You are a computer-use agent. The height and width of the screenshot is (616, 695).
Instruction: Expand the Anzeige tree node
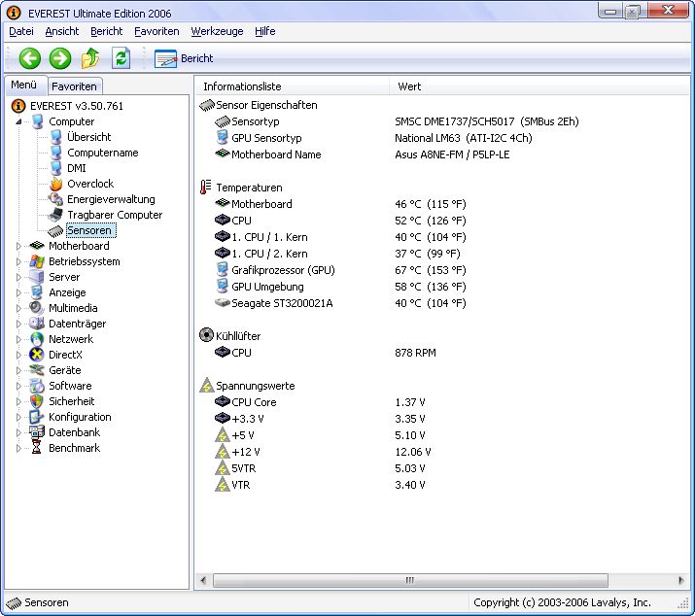pos(18,292)
